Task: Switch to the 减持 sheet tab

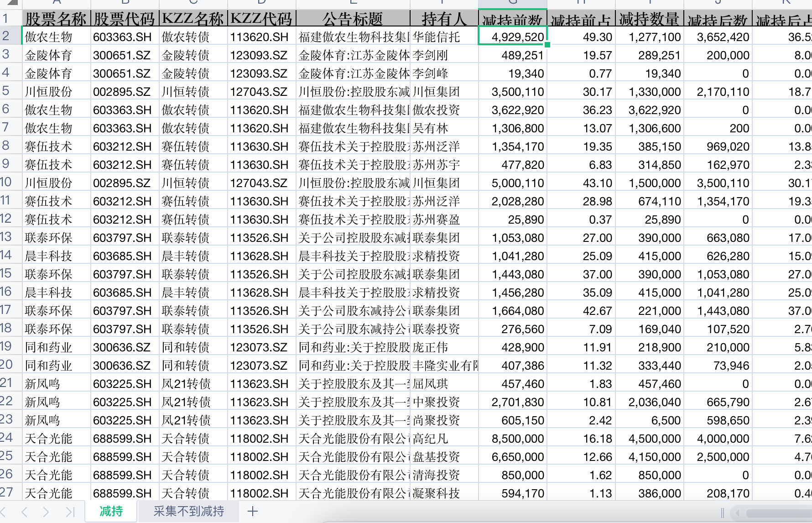Action: click(111, 511)
